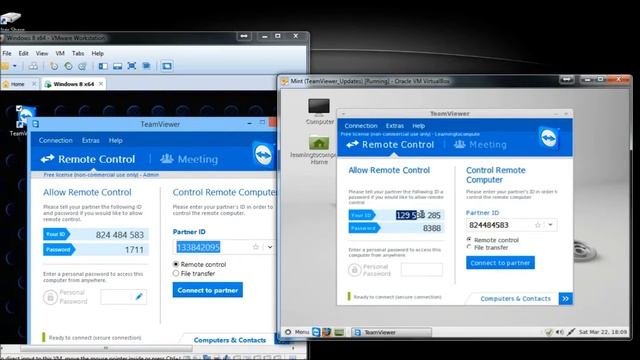
Task: Open the VMware File menu
Action: (x=7, y=53)
